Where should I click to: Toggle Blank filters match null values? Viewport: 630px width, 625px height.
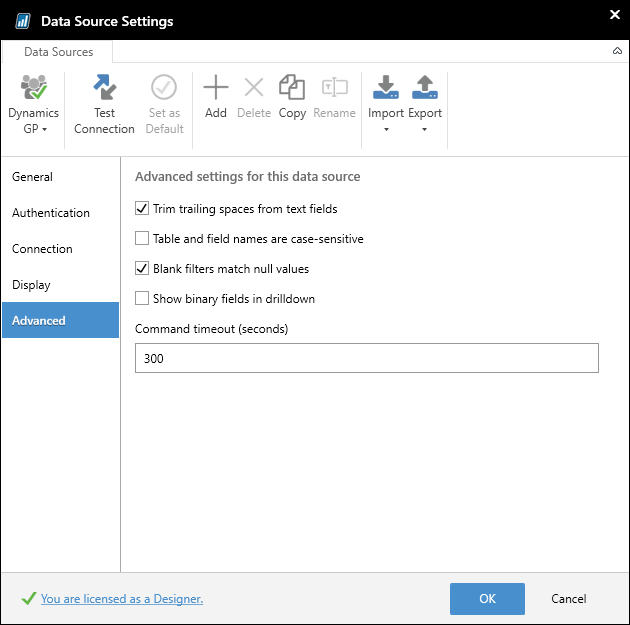[142, 269]
